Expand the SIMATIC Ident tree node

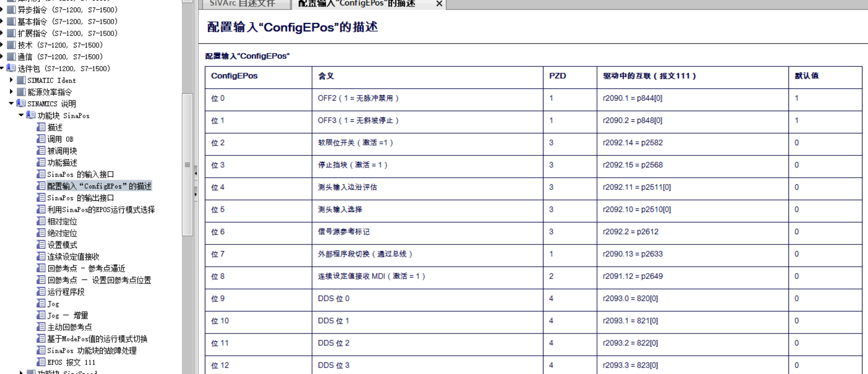click(11, 80)
